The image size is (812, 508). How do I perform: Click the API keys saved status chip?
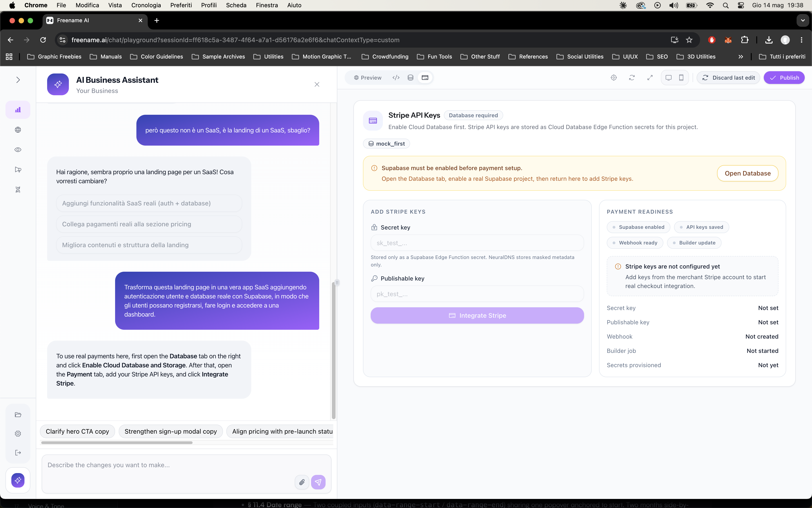pos(702,227)
